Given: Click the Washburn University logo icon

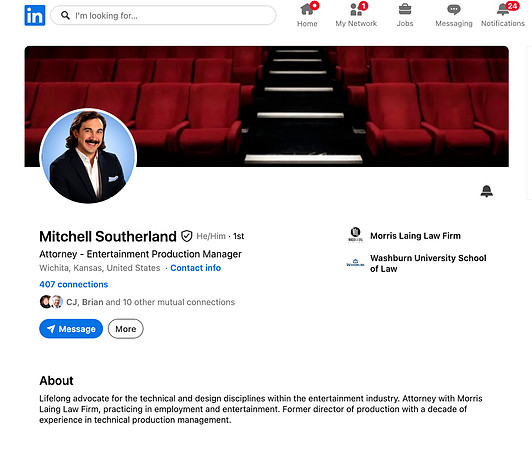Looking at the screenshot, I should pos(355,263).
